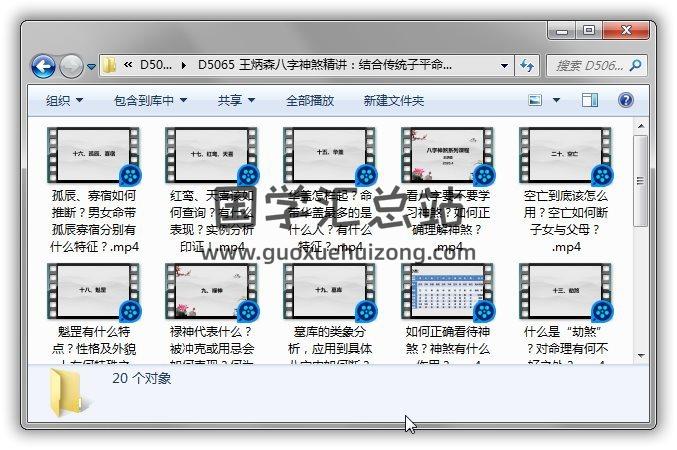677x450 pixels.
Task: Open the Help question mark icon
Action: [626, 100]
